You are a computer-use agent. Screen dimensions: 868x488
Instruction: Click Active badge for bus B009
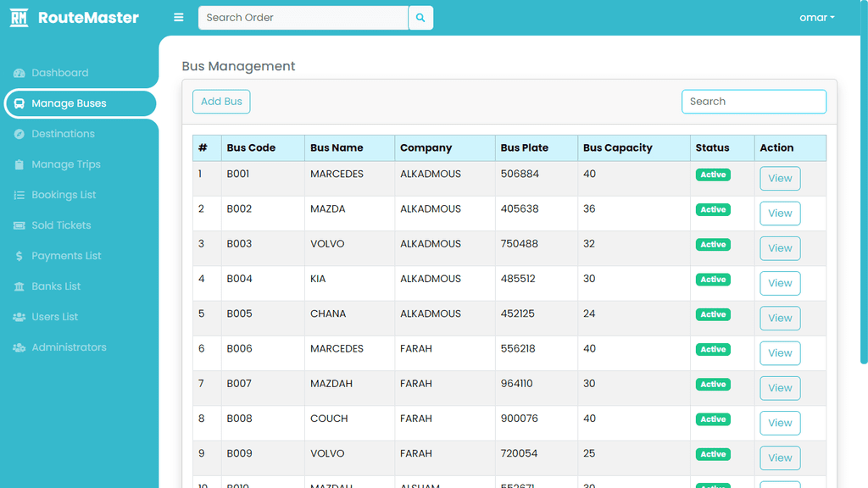713,454
